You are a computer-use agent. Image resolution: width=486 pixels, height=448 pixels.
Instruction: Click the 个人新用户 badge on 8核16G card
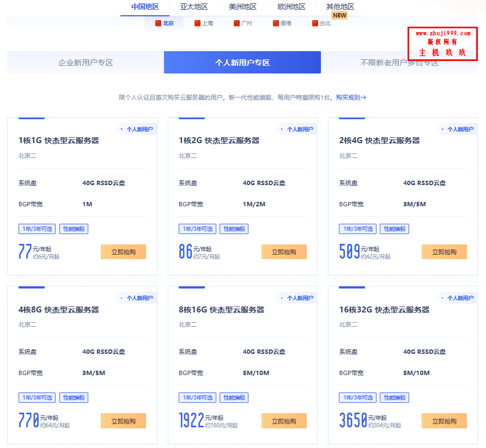pos(297,298)
